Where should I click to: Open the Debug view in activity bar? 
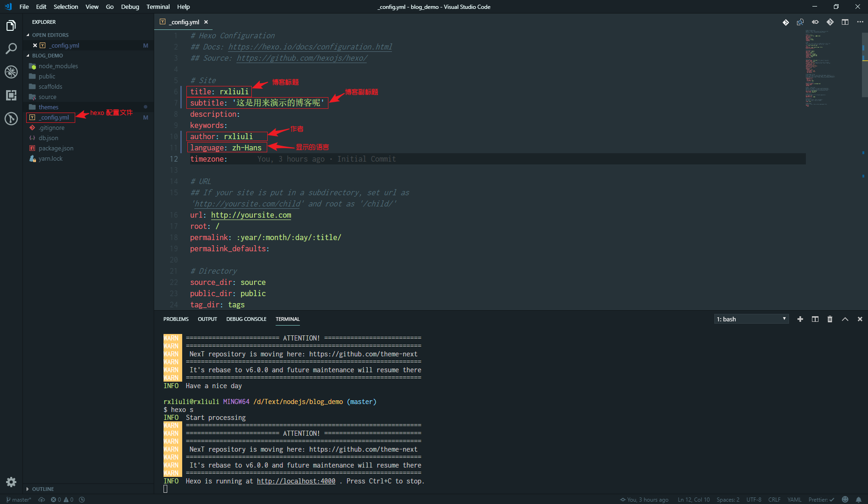click(11, 72)
